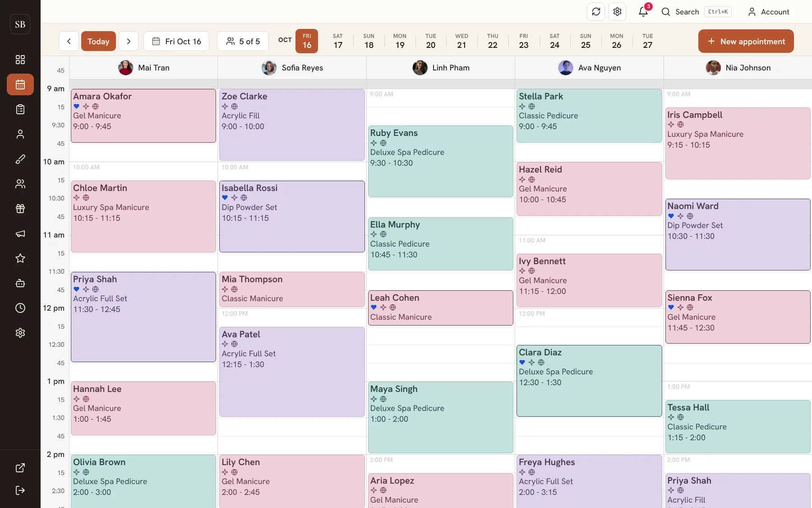Open notifications bell with 3 badge
812x508 pixels.
point(643,12)
